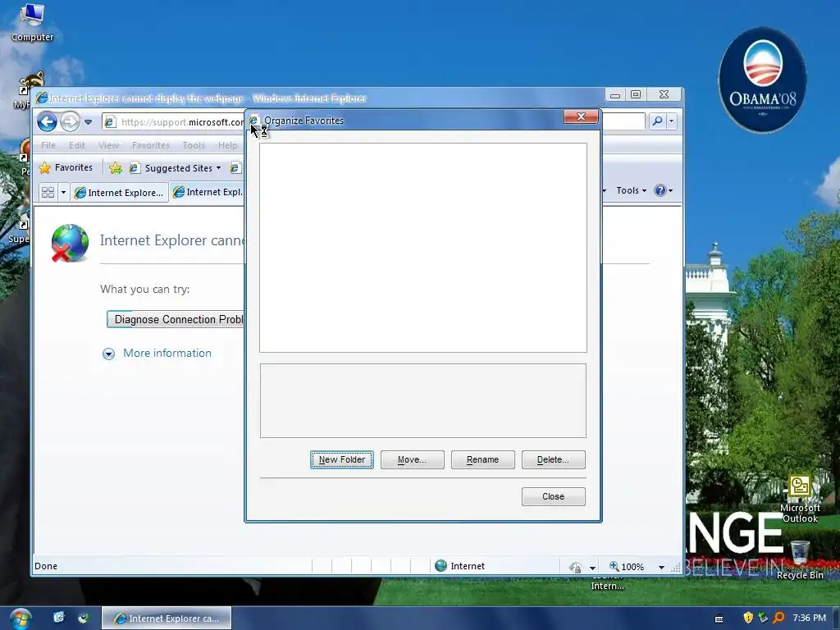Click the address bar showing support.microsoft.com
The width and height of the screenshot is (840, 630).
coord(182,122)
